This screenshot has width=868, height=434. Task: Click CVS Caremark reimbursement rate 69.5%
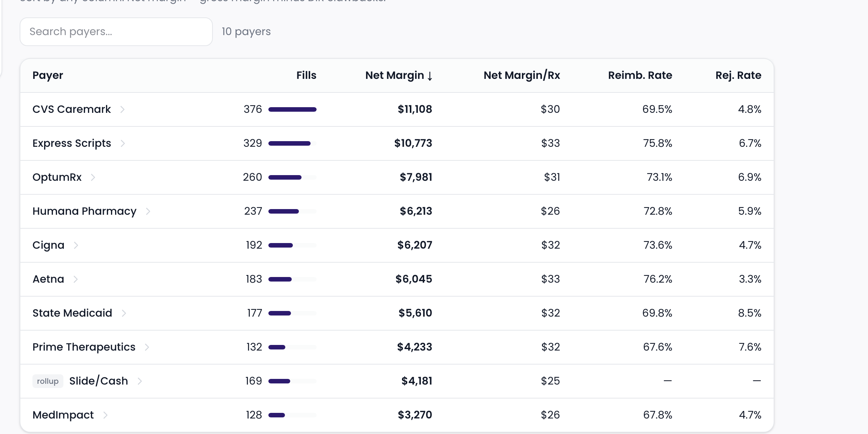click(x=657, y=109)
